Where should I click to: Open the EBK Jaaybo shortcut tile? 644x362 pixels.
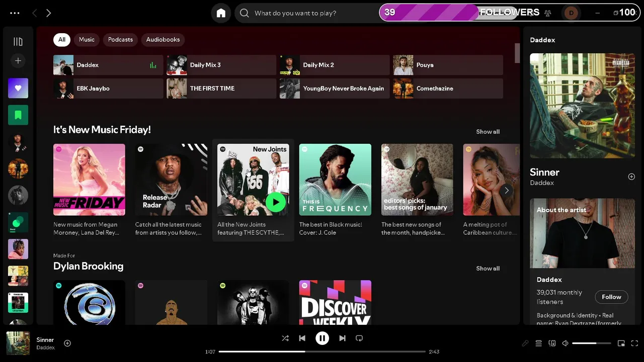coord(108,88)
